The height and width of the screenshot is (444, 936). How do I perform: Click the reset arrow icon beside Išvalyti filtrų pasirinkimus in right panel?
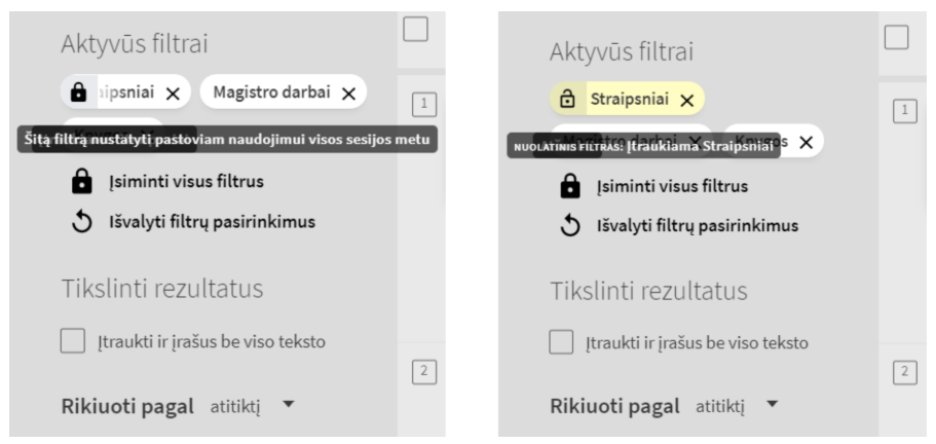[569, 226]
